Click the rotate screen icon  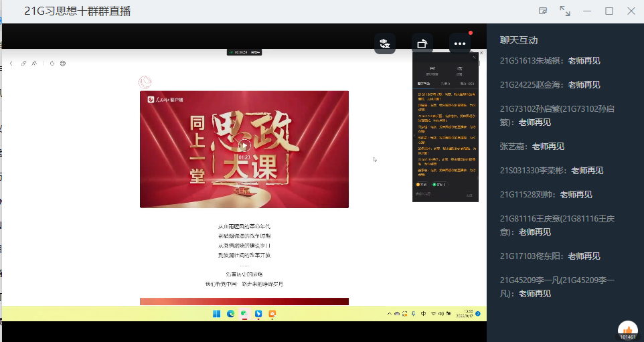[422, 44]
